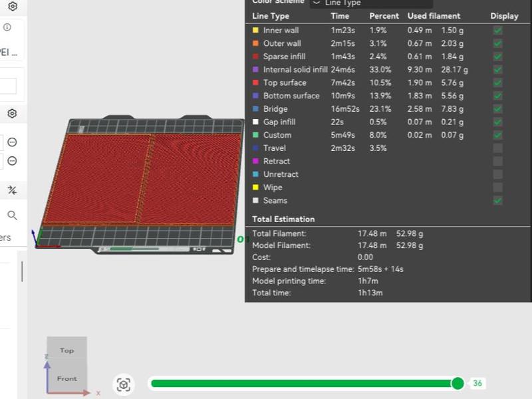532x399 pixels.
Task: Enable Travel line display checkbox
Action: pyautogui.click(x=497, y=148)
